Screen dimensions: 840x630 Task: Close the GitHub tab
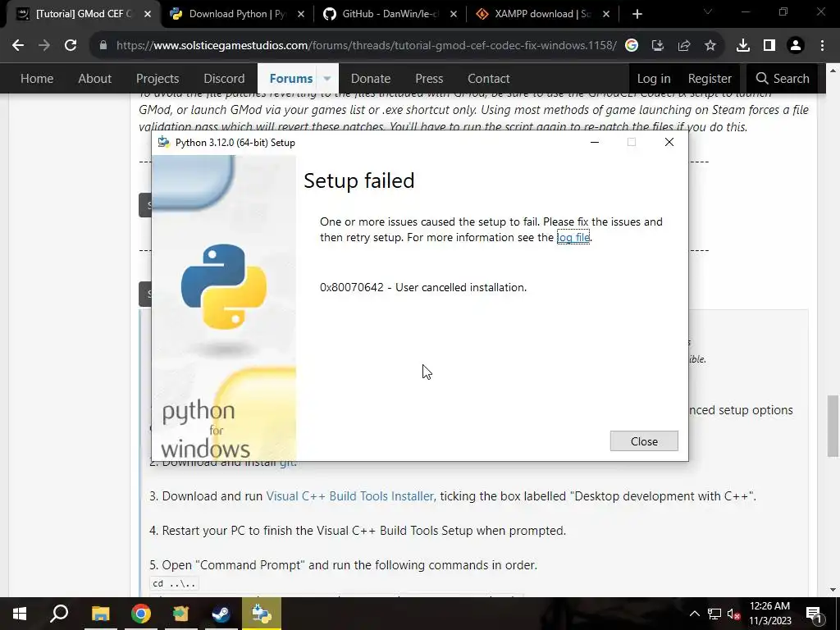454,14
